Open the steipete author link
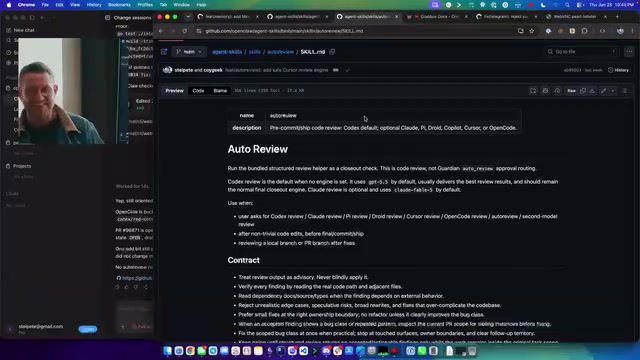The width and height of the screenshot is (640, 360). coord(184,70)
